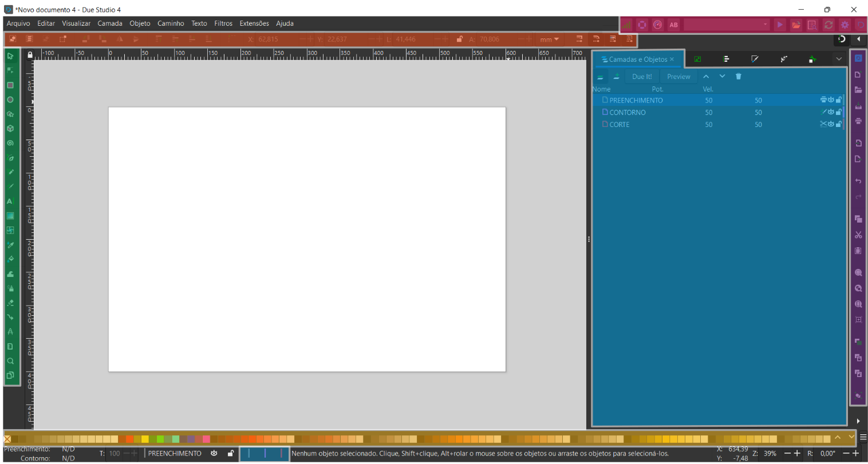Open the Editar menu
This screenshot has width=868, height=464.
(46, 23)
